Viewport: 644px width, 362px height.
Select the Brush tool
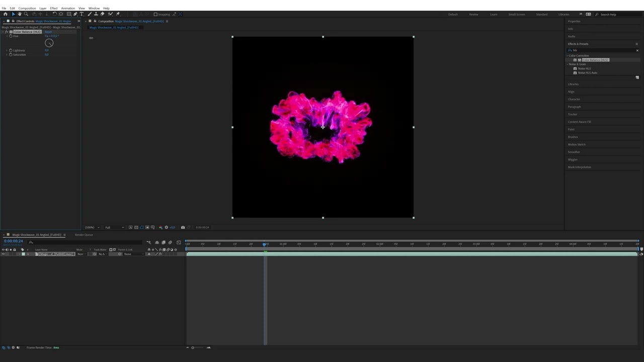coord(90,14)
